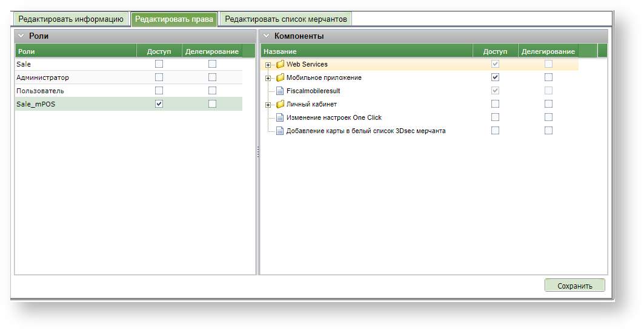Collapse the Компоненты panel using its chevron
The width and height of the screenshot is (644, 331).
(x=267, y=36)
